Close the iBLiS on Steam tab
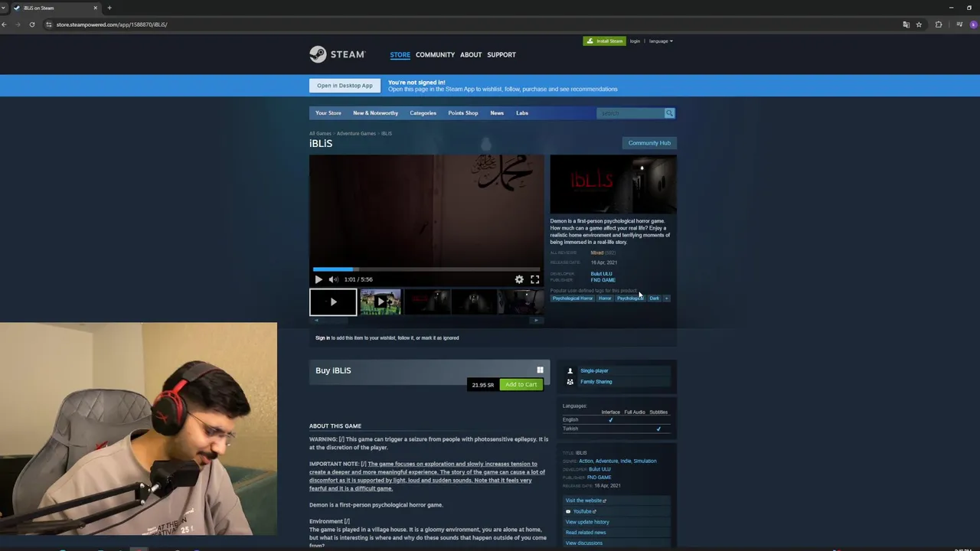This screenshot has width=980, height=551. 95,8
